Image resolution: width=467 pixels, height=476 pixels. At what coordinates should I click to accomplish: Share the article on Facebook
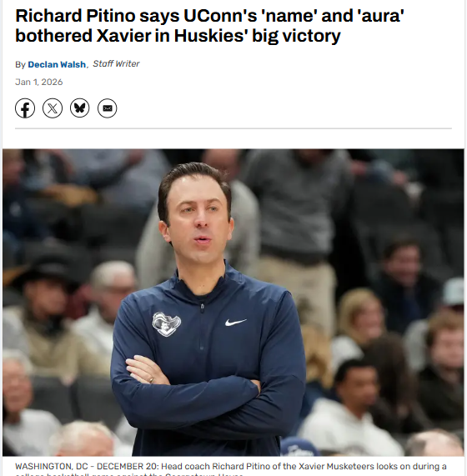(x=25, y=108)
